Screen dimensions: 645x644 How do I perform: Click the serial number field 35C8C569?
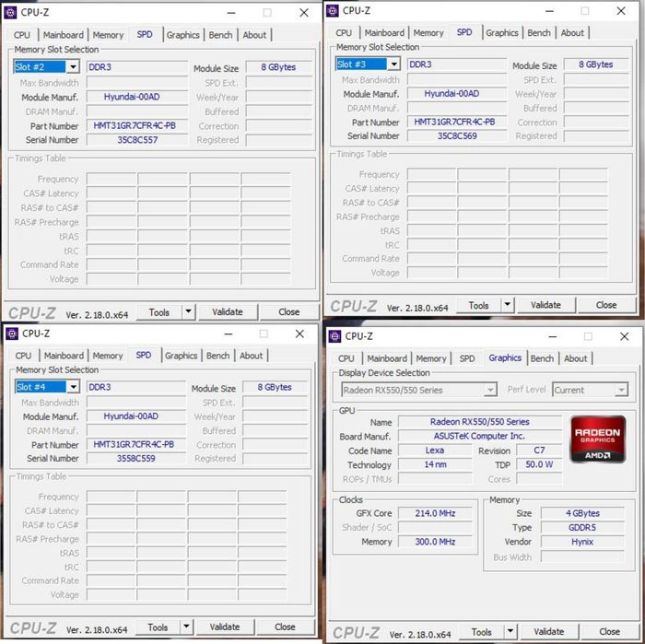click(457, 135)
